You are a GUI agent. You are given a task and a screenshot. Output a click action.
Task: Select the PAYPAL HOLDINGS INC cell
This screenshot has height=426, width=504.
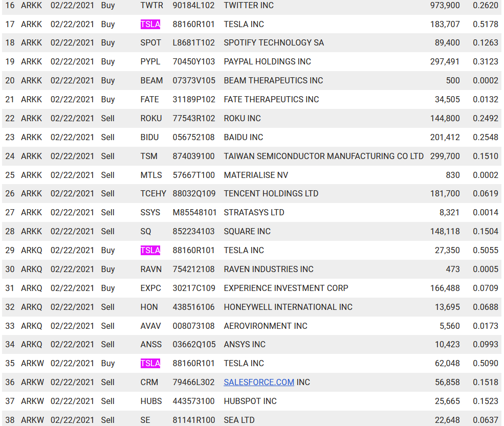click(267, 61)
